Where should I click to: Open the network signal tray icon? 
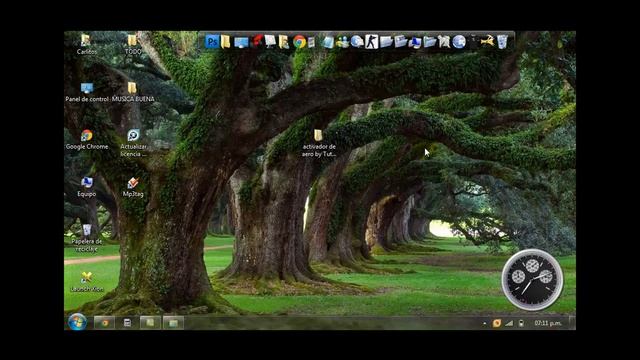(x=509, y=323)
